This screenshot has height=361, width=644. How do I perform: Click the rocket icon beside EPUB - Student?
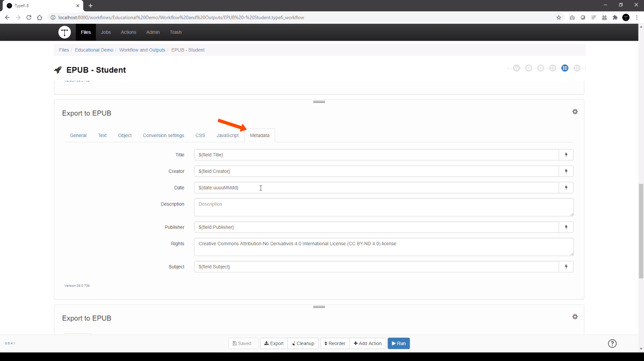[58, 70]
